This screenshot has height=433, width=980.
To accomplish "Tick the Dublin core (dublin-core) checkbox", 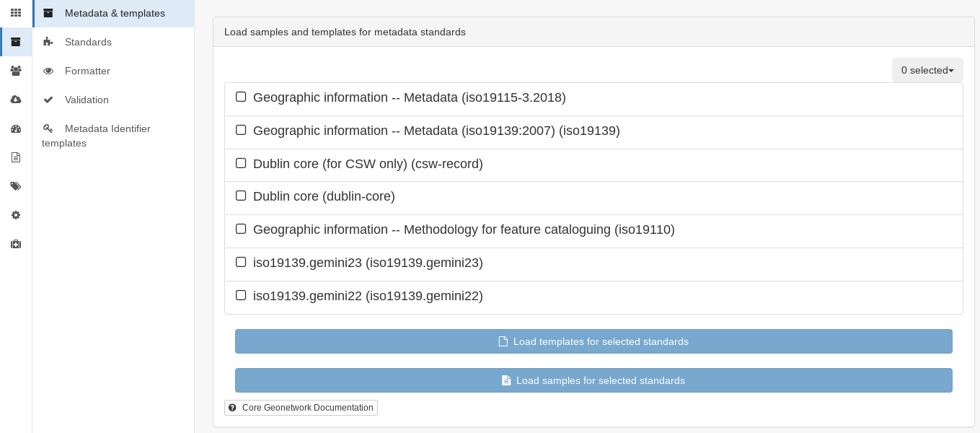I will point(241,196).
